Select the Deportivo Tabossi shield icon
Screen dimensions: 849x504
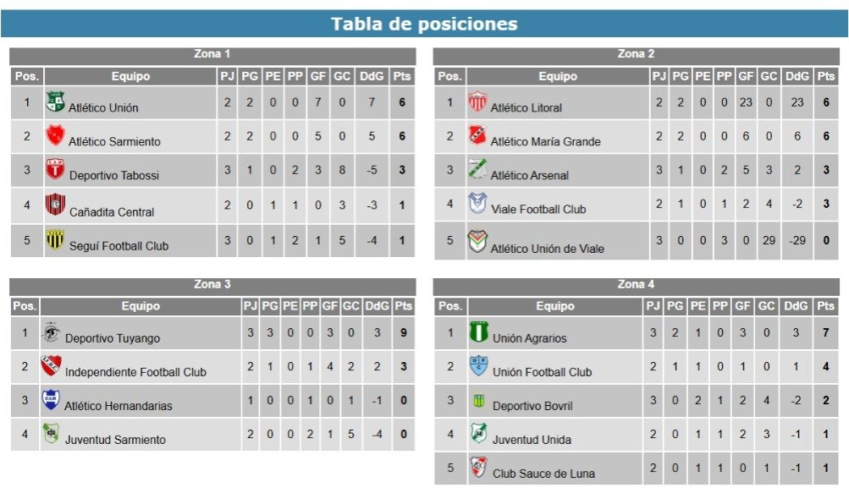pos(55,169)
